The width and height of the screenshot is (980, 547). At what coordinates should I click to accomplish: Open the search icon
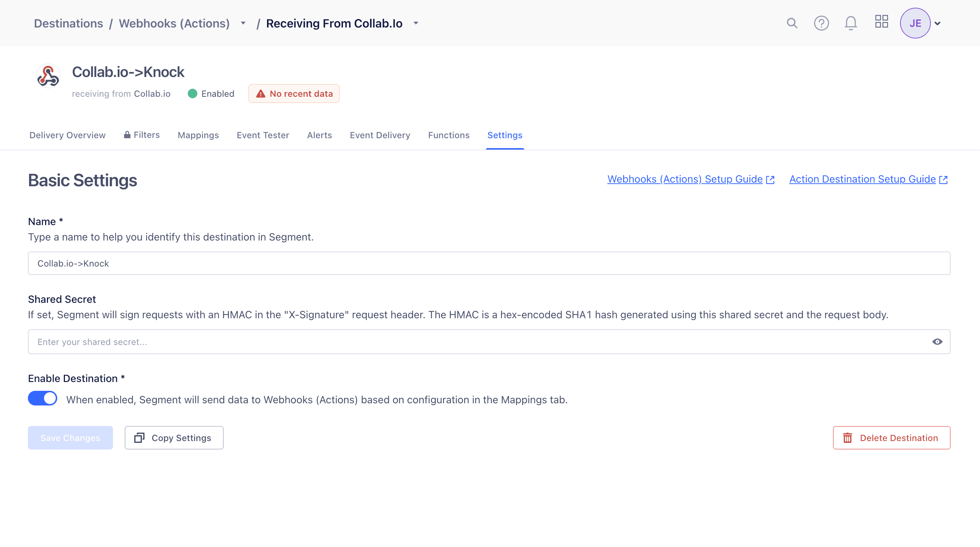792,23
